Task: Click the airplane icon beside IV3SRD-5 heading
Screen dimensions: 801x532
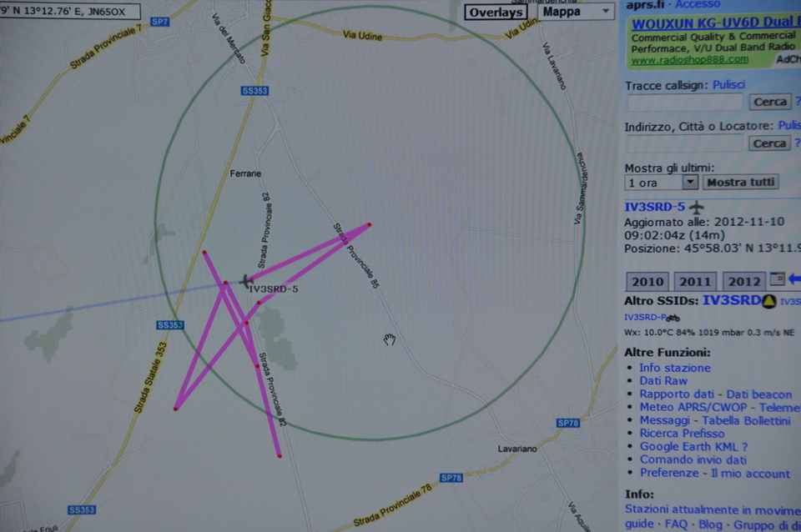Action: [x=697, y=207]
